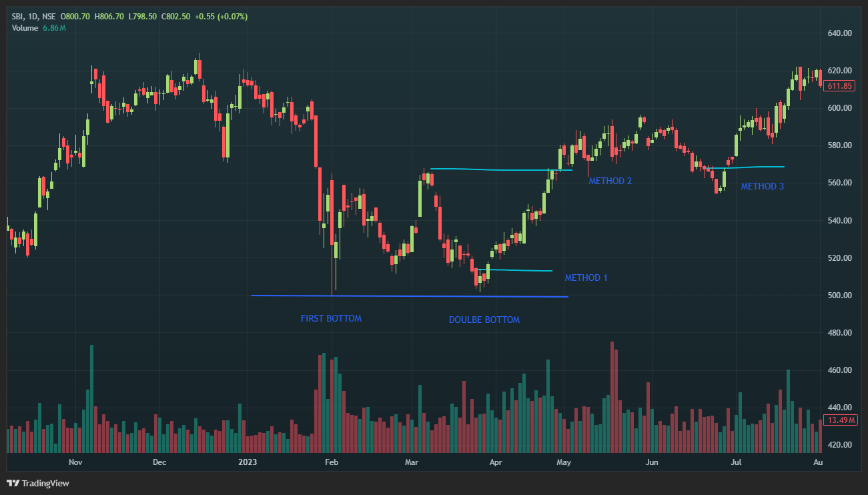Image resolution: width=868 pixels, height=495 pixels.
Task: Click the 500.00 price scale label
Action: pyautogui.click(x=839, y=295)
